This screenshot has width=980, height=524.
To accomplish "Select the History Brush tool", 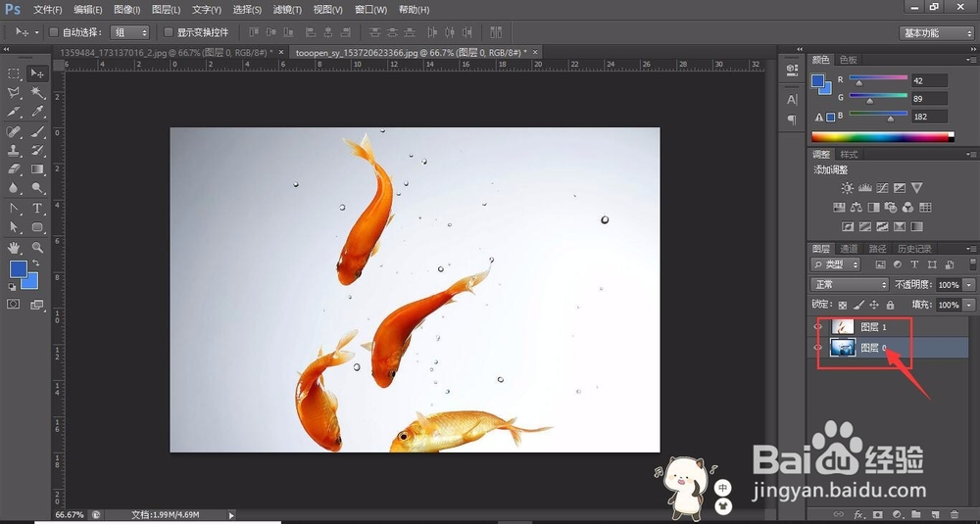I will tap(37, 150).
